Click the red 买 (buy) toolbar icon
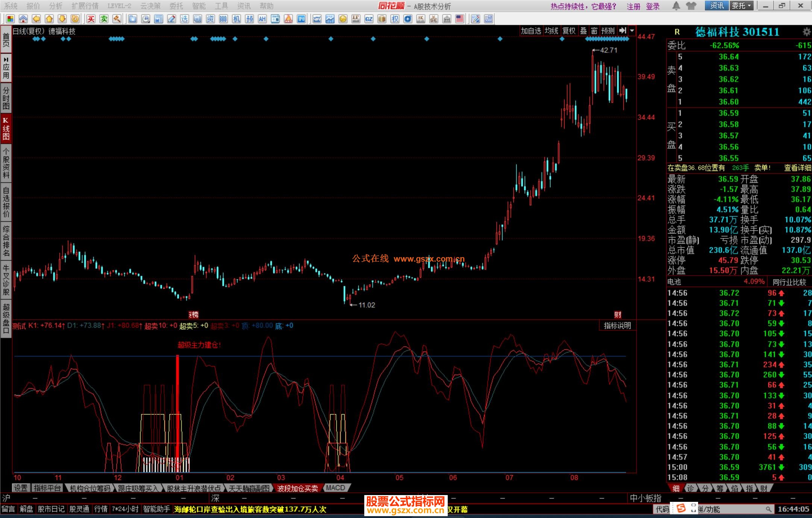The image size is (812, 518). pyautogui.click(x=91, y=19)
